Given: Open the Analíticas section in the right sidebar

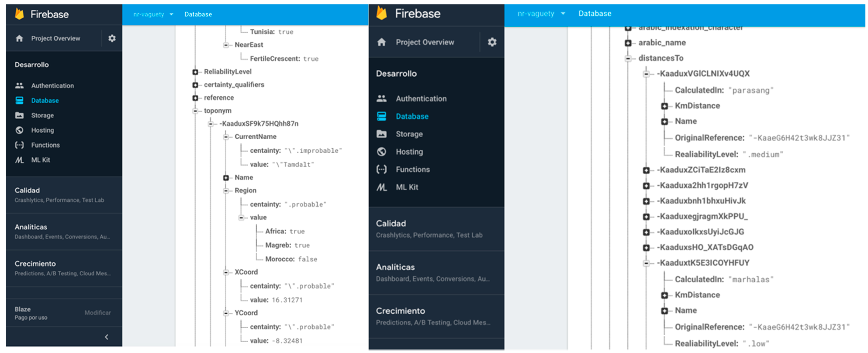Looking at the screenshot, I should [395, 267].
